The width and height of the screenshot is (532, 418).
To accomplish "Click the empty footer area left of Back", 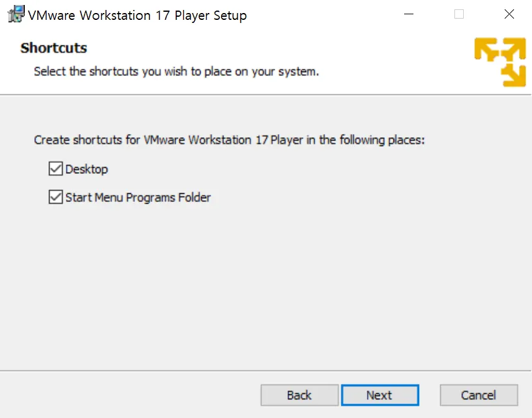I will (124, 395).
